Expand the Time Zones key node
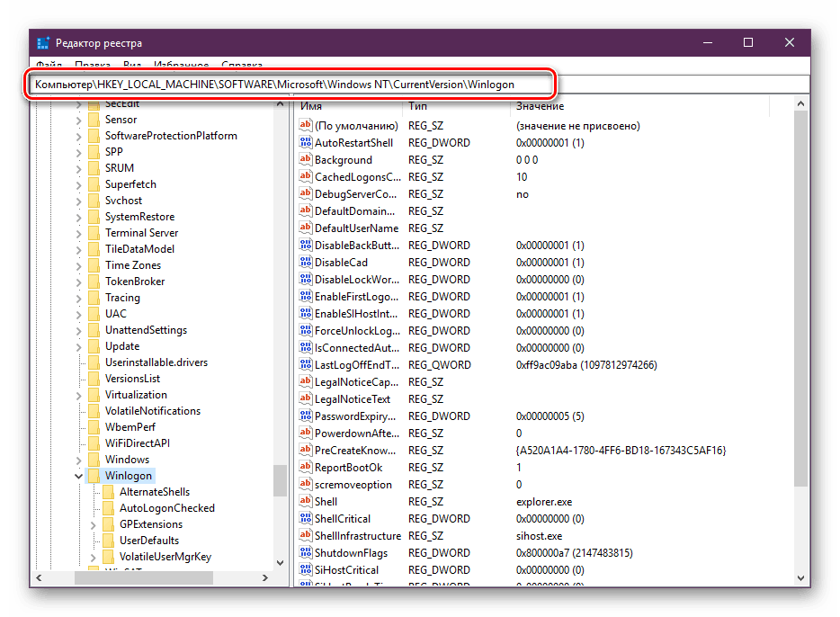Screen dimensions: 840x617 coord(79,265)
